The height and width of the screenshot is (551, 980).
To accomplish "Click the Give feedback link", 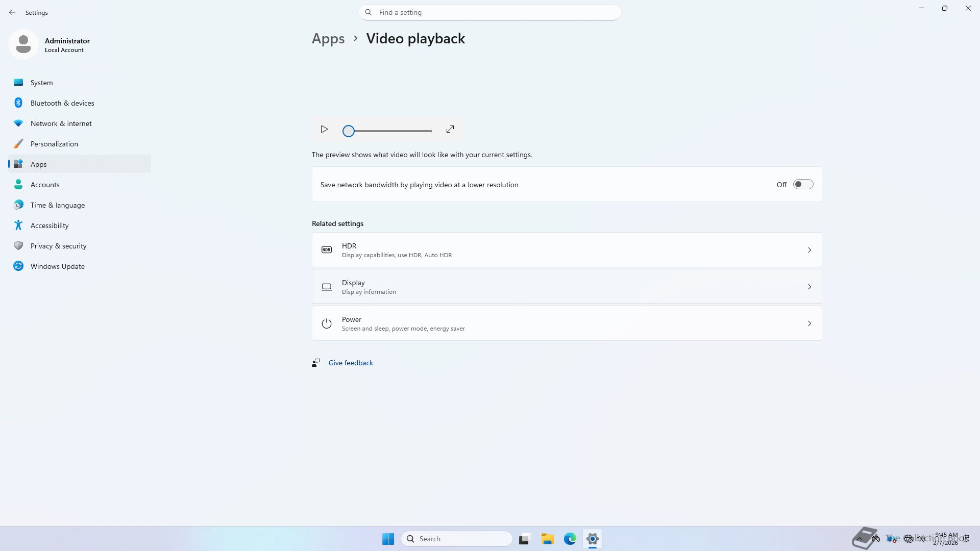I will click(351, 363).
